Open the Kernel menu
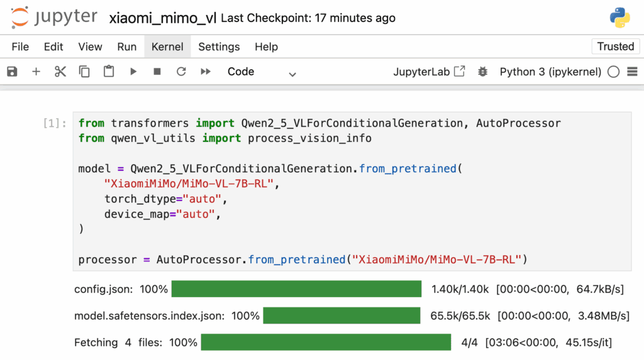 pos(167,46)
